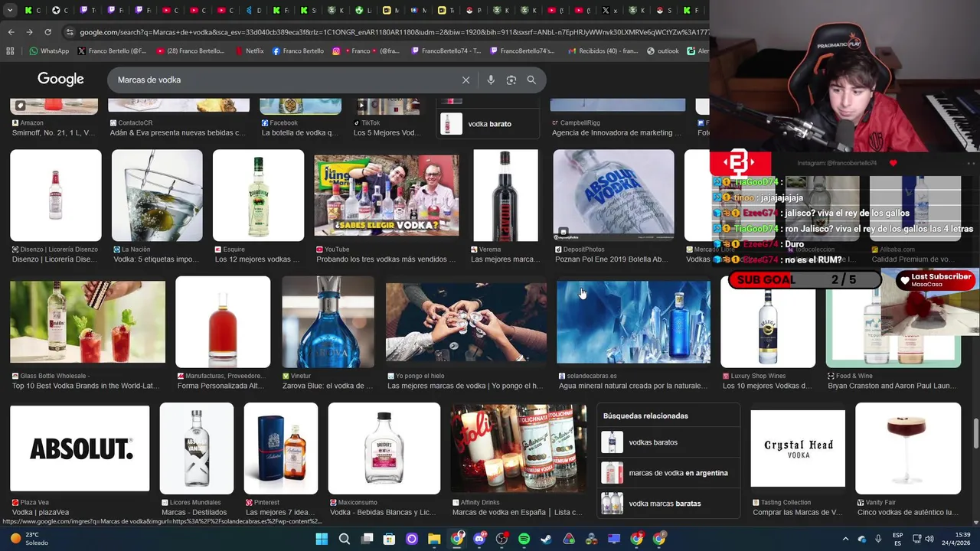The image size is (980, 551).
Task: Open the Esquire green vodka bottle image
Action: click(258, 195)
